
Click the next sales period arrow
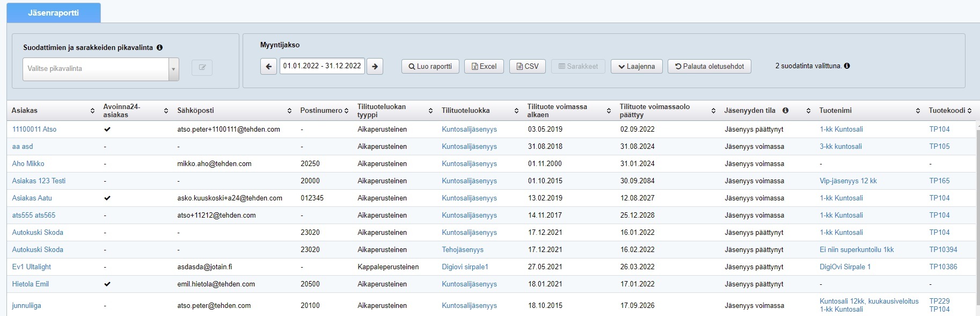point(375,67)
